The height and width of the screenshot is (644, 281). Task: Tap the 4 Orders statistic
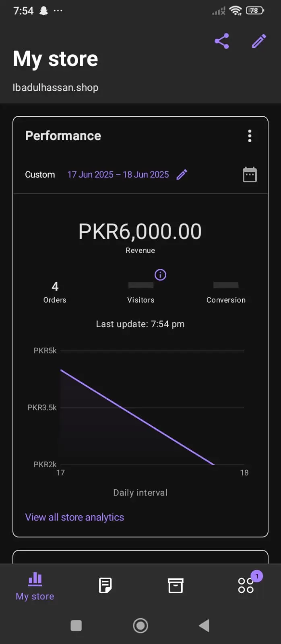click(55, 292)
